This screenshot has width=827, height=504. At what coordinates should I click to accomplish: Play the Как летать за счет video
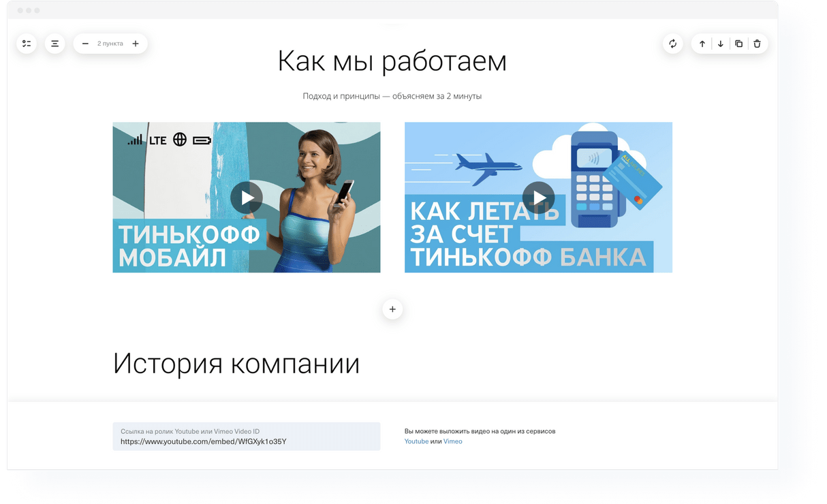[x=538, y=198]
